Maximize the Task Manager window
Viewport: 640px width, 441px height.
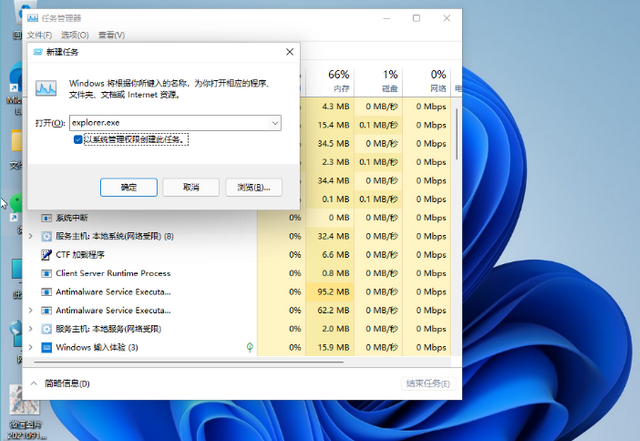[x=416, y=18]
